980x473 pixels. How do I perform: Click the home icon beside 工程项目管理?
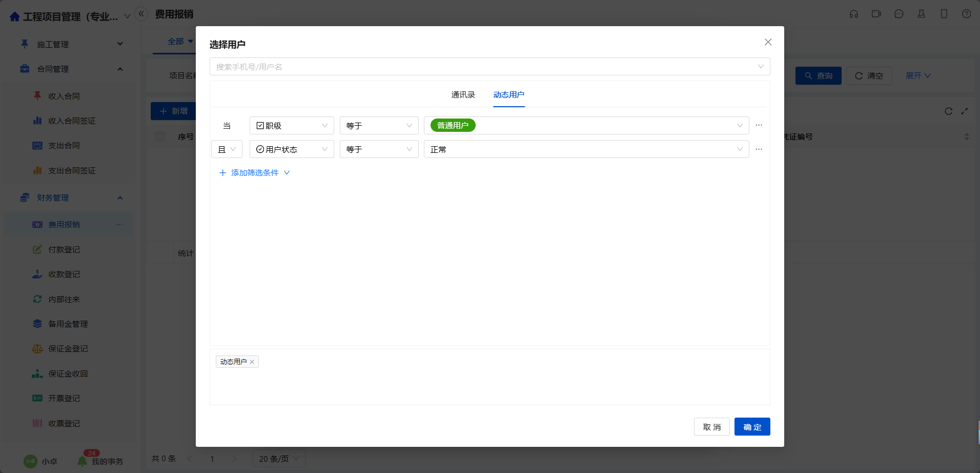click(15, 17)
